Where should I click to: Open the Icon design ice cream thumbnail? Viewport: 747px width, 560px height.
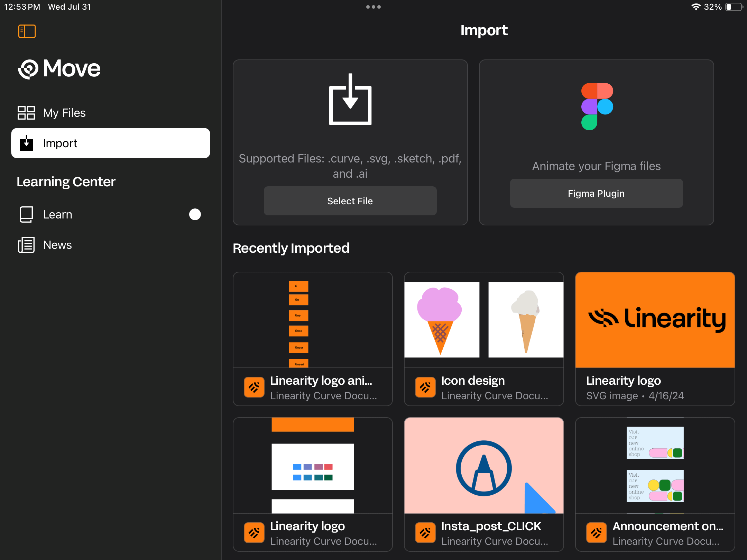pos(484,320)
